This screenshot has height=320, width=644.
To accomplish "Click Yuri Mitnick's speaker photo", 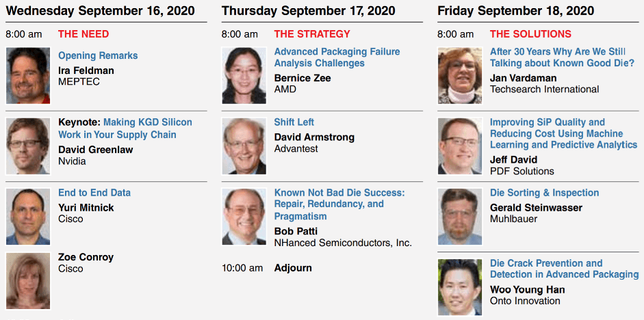I will point(28,216).
